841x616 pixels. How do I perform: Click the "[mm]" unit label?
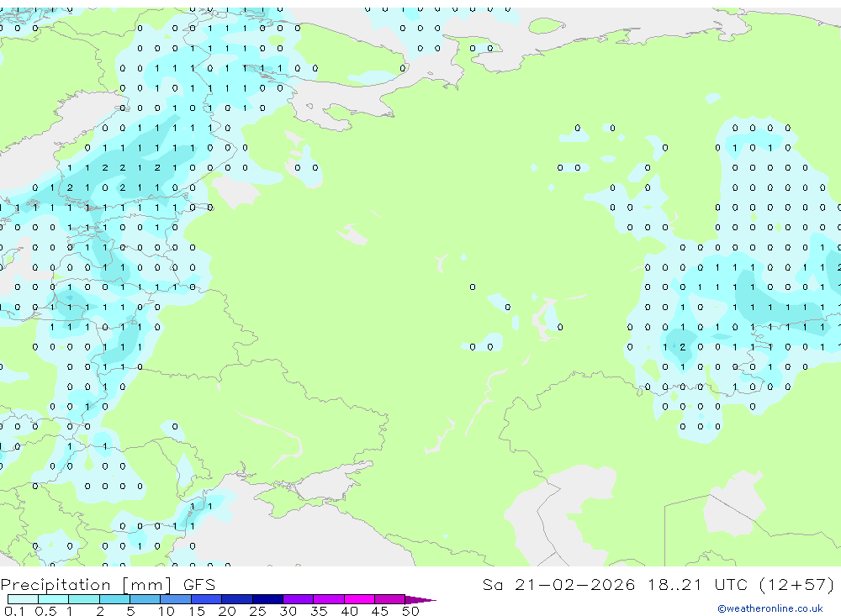pos(147,585)
